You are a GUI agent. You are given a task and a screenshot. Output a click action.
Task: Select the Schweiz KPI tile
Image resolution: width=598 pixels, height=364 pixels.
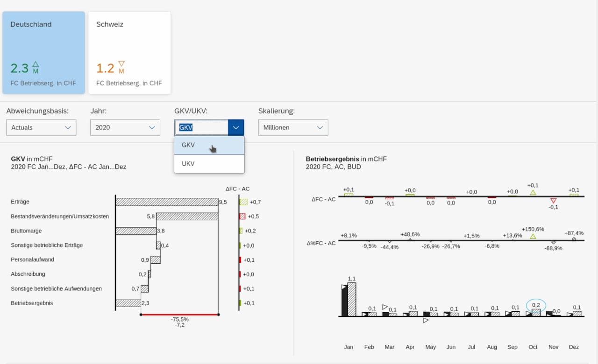129,53
